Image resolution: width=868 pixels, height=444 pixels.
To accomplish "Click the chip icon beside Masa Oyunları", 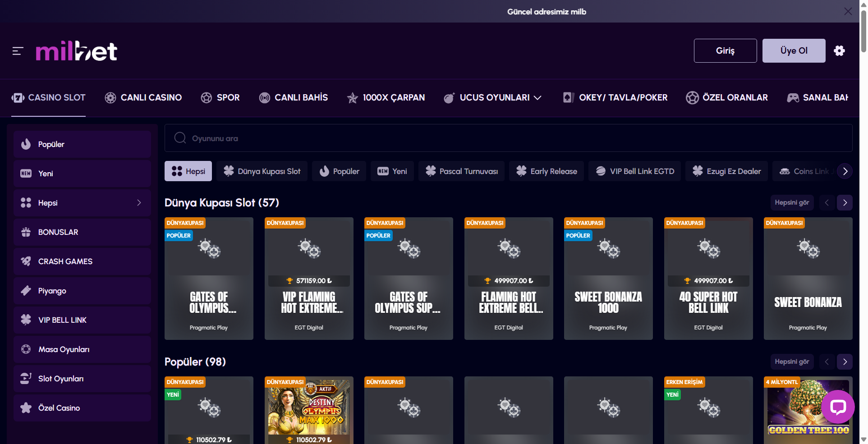I will click(x=26, y=349).
